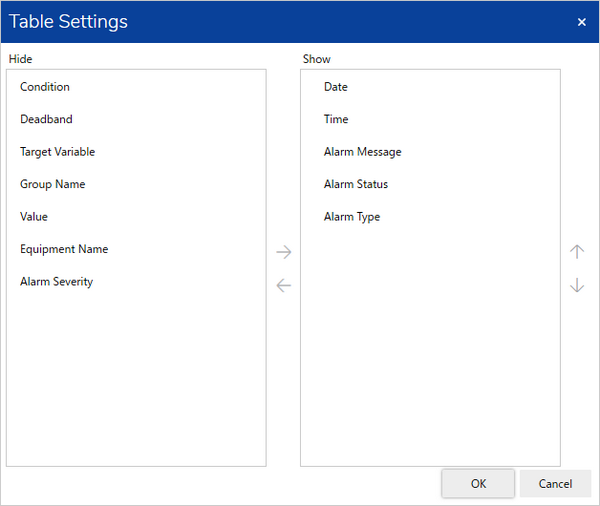Click the move down arrow icon
The width and height of the screenshot is (600, 506).
[x=577, y=286]
